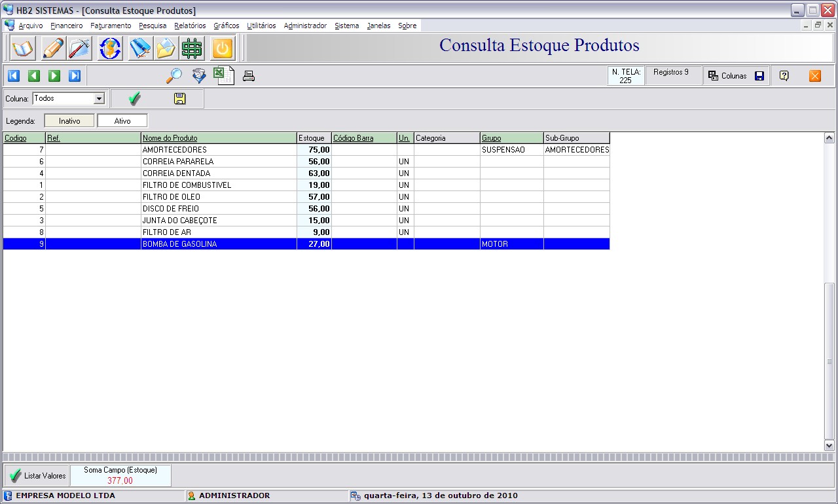The image size is (838, 504).
Task: Click the funnel filter icon
Action: click(199, 76)
